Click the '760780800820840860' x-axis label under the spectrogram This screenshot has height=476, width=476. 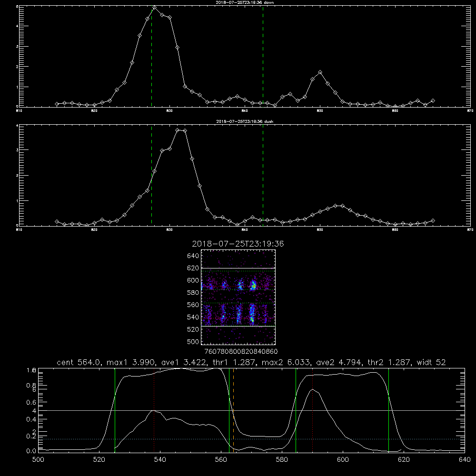click(241, 351)
